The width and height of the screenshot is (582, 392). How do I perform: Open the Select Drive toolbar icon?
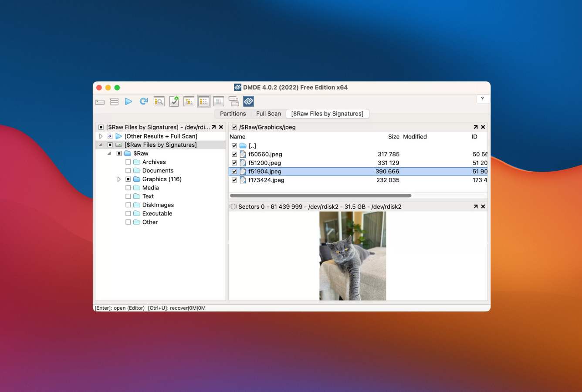[100, 102]
